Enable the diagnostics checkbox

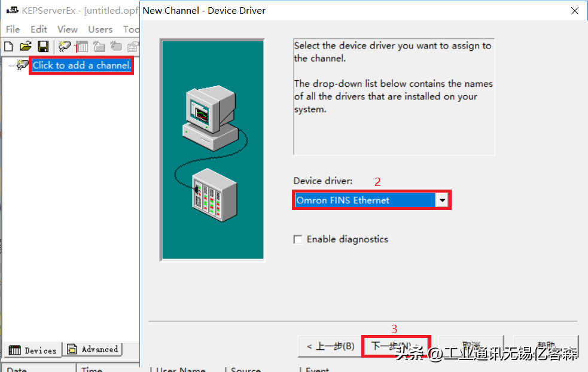pyautogui.click(x=298, y=239)
